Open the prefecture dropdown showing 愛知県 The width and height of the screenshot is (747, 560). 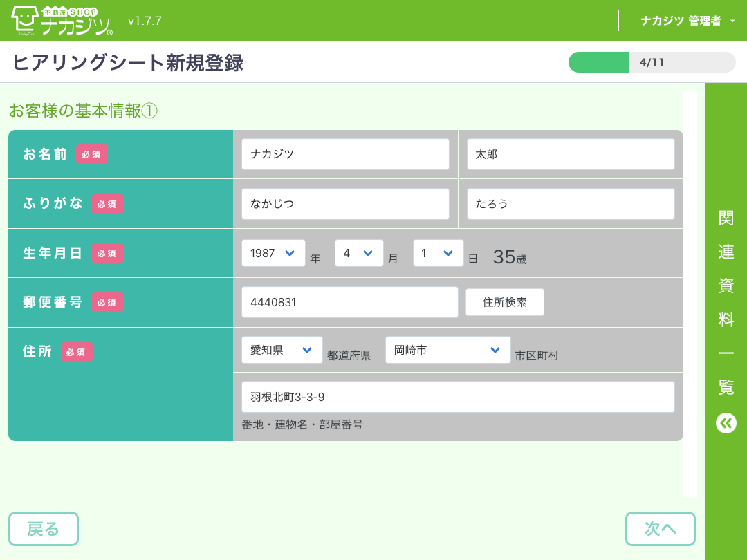pos(282,350)
